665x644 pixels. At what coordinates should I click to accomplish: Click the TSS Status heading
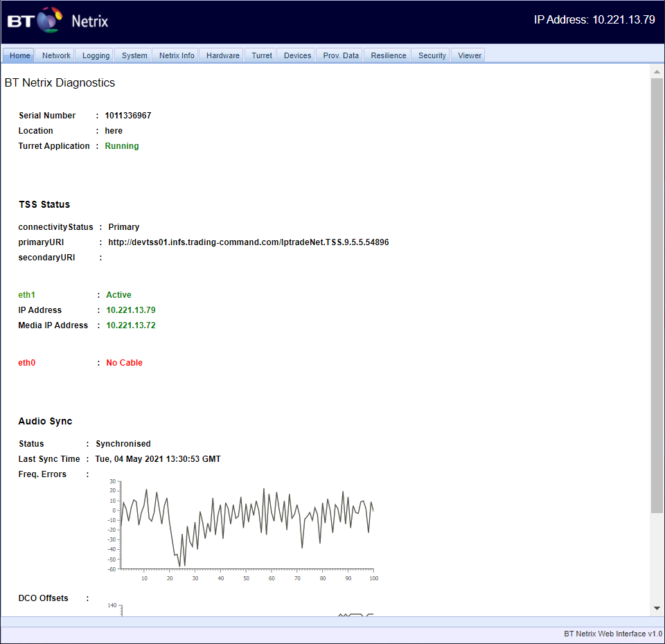(x=44, y=204)
